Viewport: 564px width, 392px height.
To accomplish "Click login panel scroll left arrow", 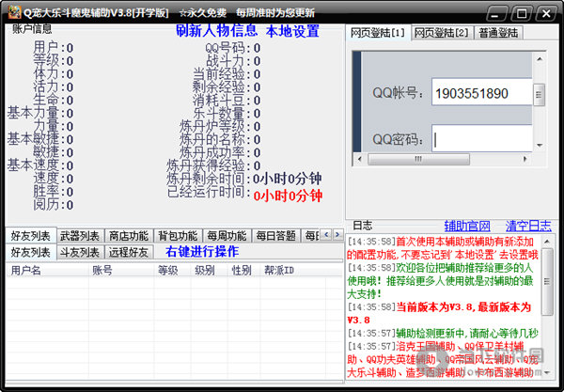I will point(360,159).
